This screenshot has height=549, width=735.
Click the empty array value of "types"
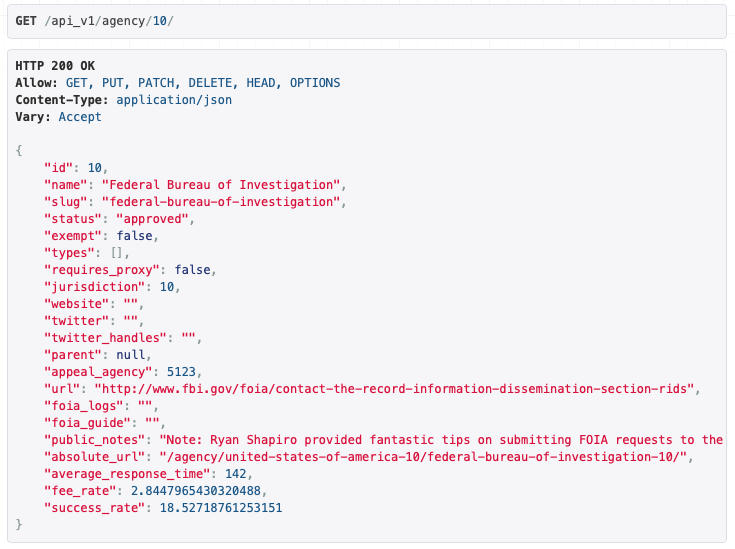[x=116, y=253]
